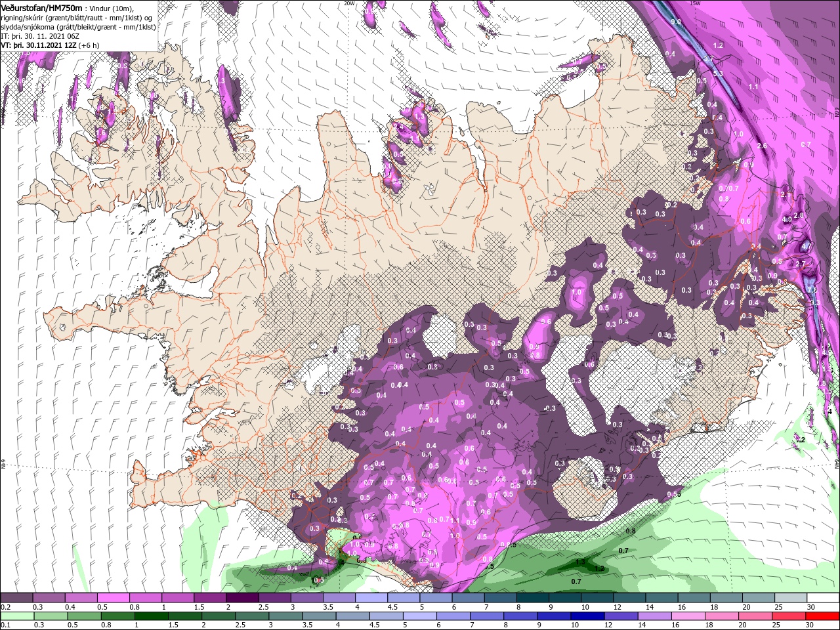Pick the top-row swatch starting at 0.3
This screenshot has height=630, width=840.
coord(49,598)
